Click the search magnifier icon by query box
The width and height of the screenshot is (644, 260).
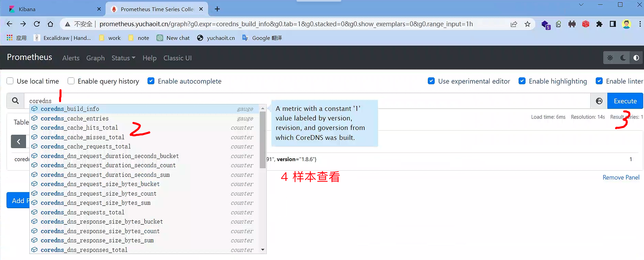15,101
